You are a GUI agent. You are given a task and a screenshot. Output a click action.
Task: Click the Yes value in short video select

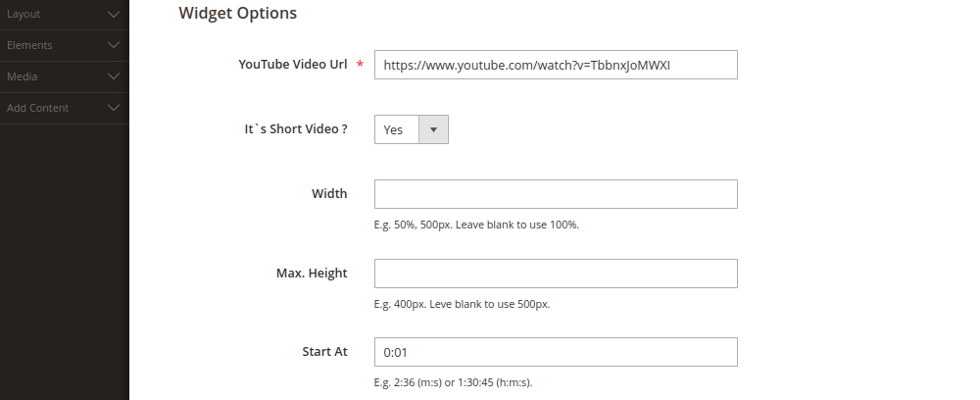[393, 130]
